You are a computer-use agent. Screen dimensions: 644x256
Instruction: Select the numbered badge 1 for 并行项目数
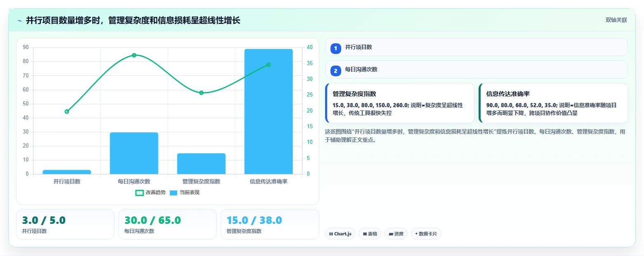[x=335, y=48]
